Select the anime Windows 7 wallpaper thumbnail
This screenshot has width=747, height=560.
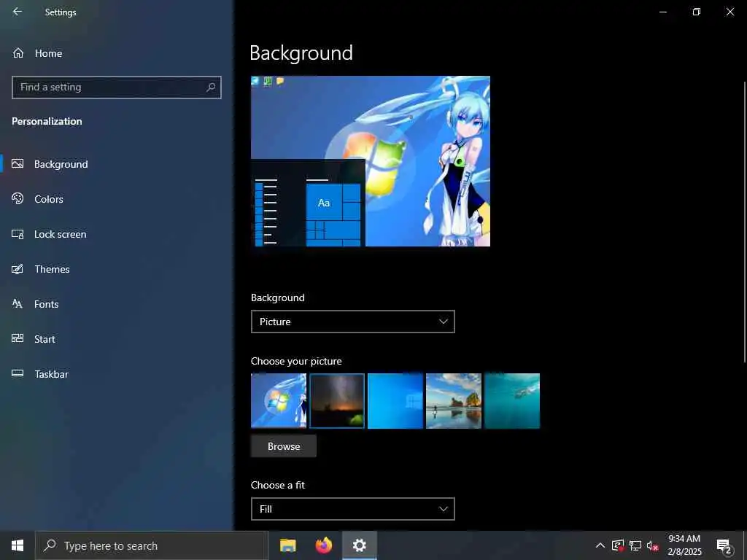click(279, 401)
